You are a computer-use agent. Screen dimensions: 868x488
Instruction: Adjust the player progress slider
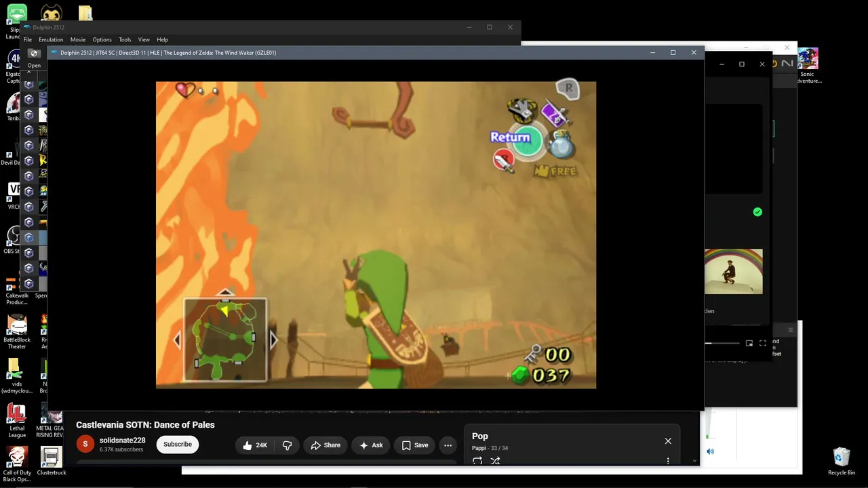[723, 344]
